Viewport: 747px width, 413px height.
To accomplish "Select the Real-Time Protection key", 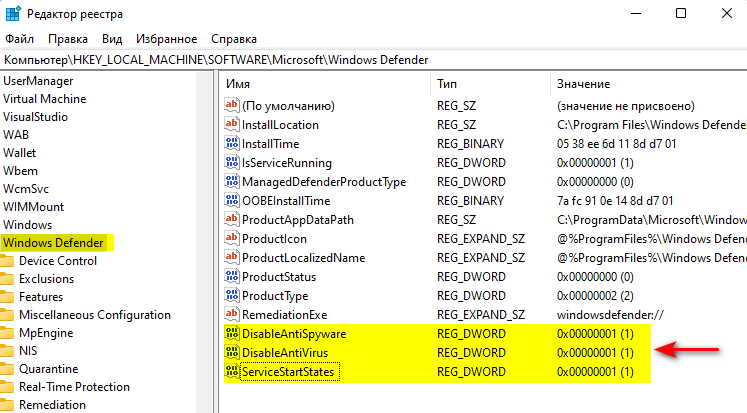I will click(74, 387).
